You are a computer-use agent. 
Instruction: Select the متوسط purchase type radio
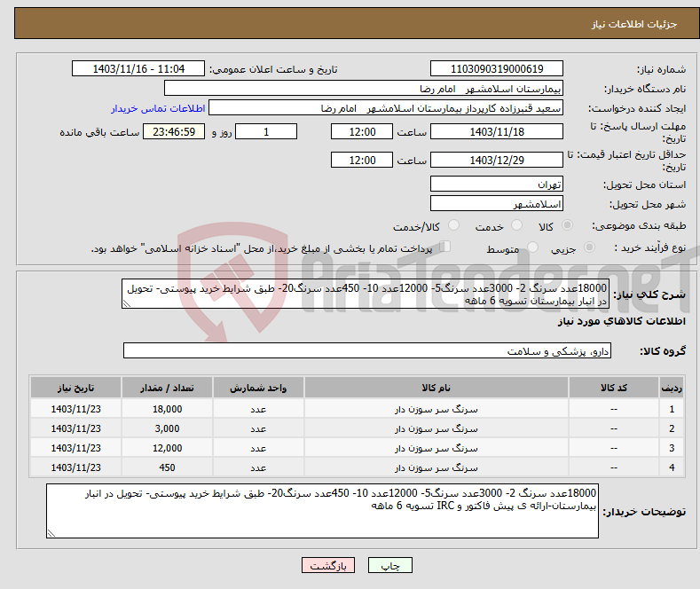(532, 247)
